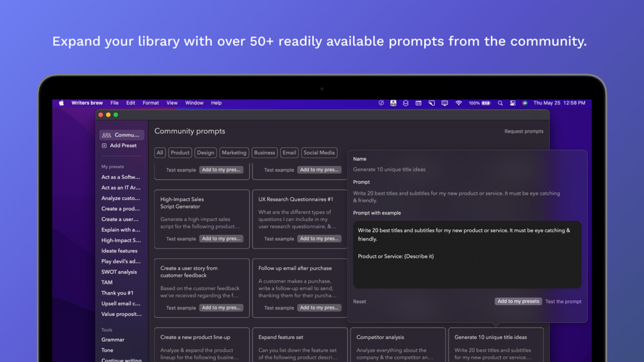Open the Apple menu
This screenshot has width=644, height=362.
(62, 103)
